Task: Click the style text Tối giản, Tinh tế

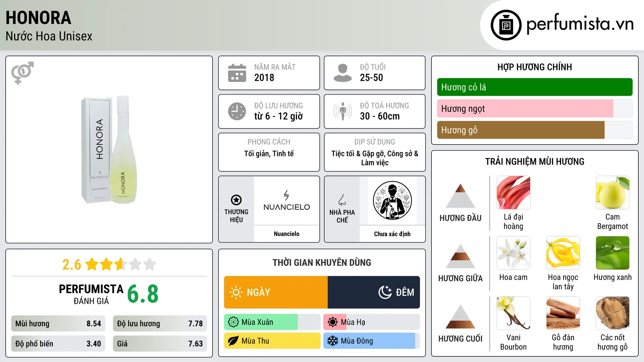Action: click(x=269, y=154)
